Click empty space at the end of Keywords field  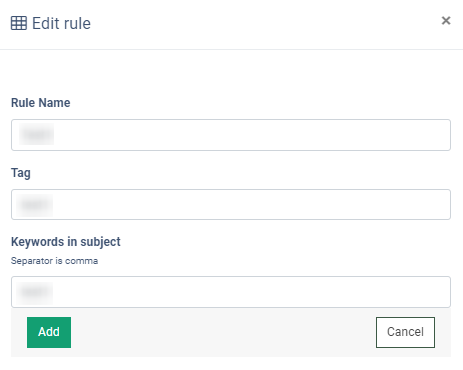[x=400, y=292]
